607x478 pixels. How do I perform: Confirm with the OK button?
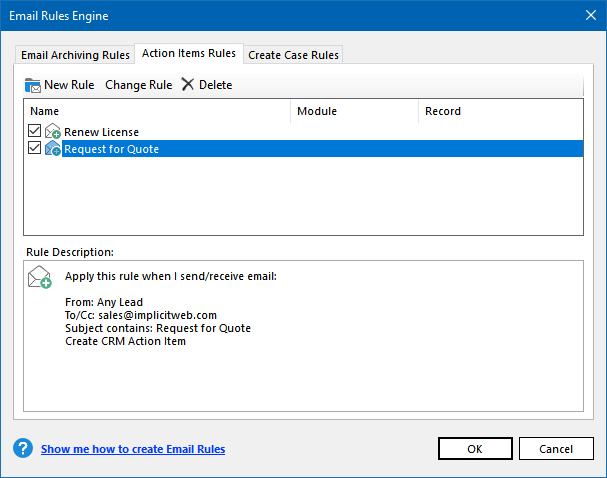coord(474,449)
